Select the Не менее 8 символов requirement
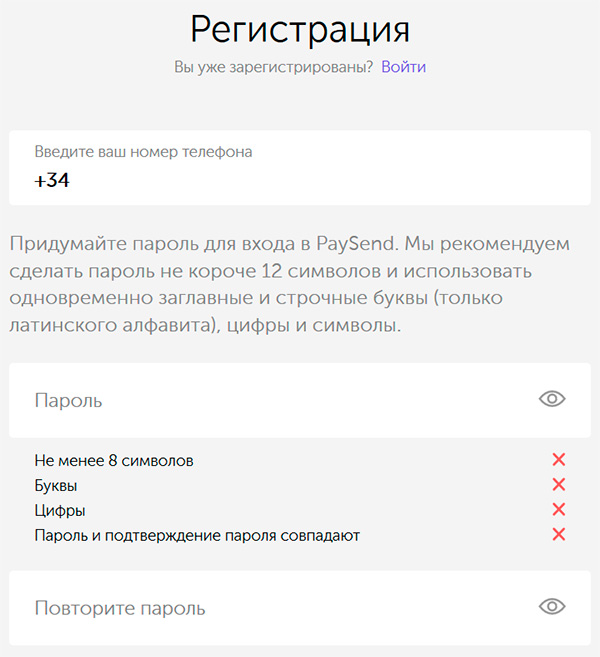Image resolution: width=600 pixels, height=657 pixels. coord(114,461)
